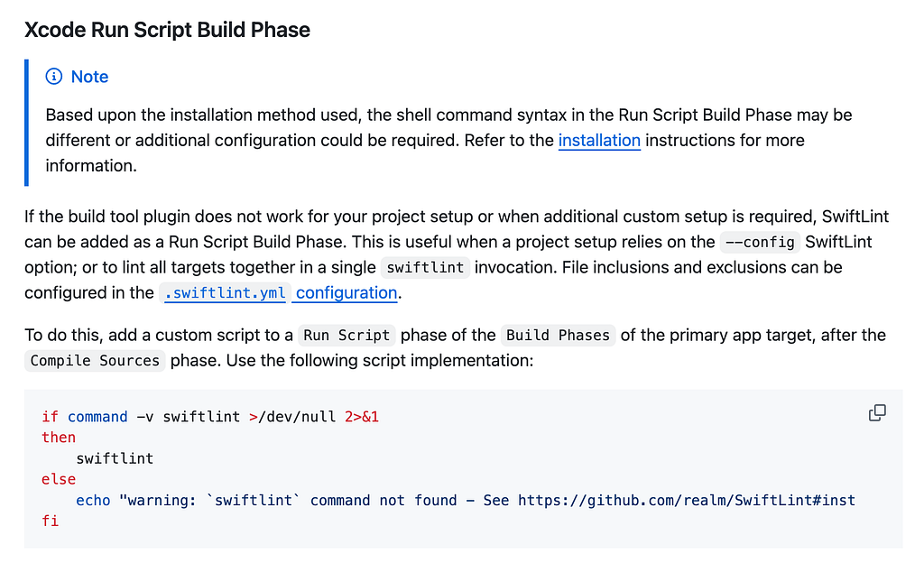
Task: Click the Build Phases inline code label
Action: pos(558,335)
